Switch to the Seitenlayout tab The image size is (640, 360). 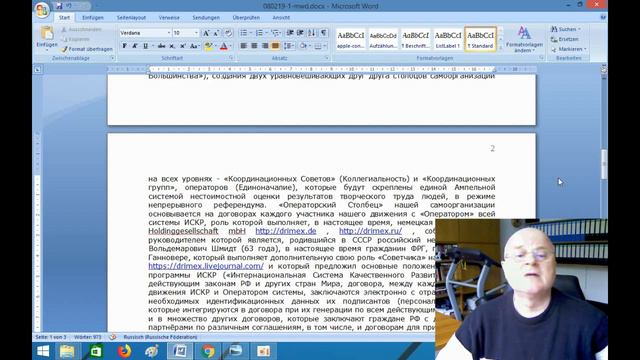pyautogui.click(x=131, y=18)
